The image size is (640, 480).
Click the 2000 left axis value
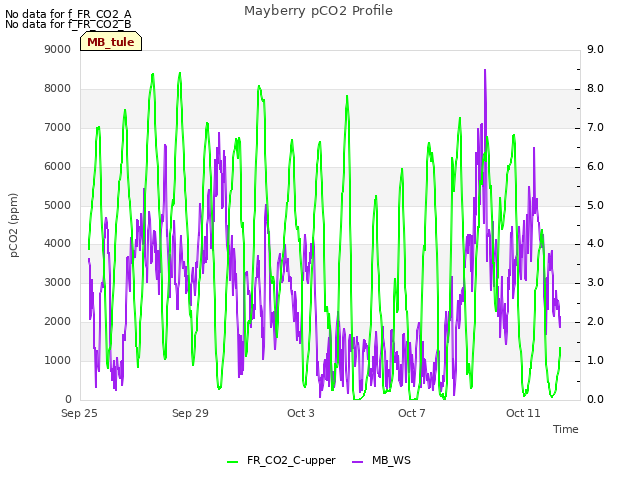[58, 322]
